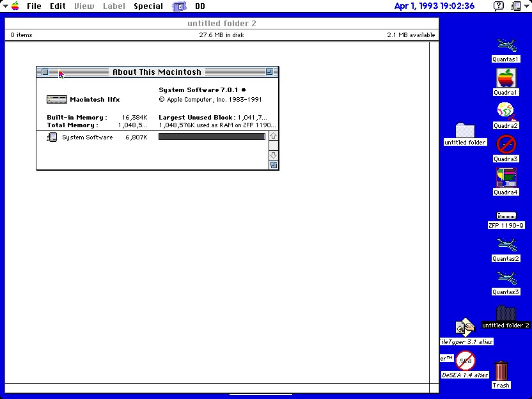Click the Total Memory label

point(73,125)
